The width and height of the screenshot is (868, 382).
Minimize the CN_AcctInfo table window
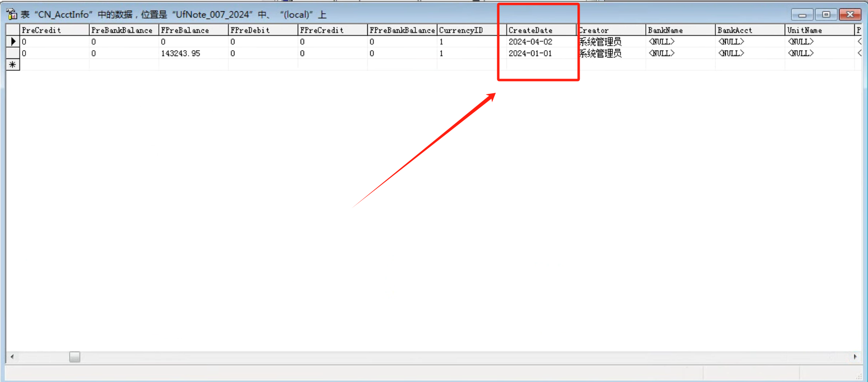[x=802, y=15]
